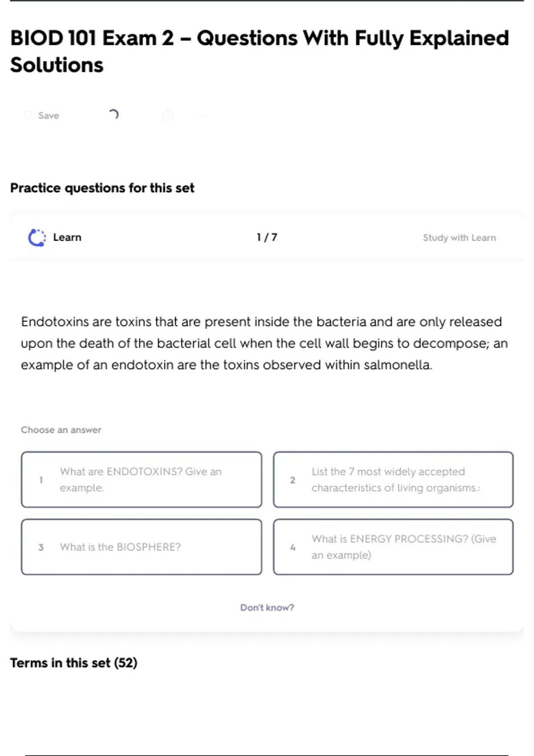Screen dimensions: 534x756
Task: Open the Study with Learn link
Action: coord(459,238)
